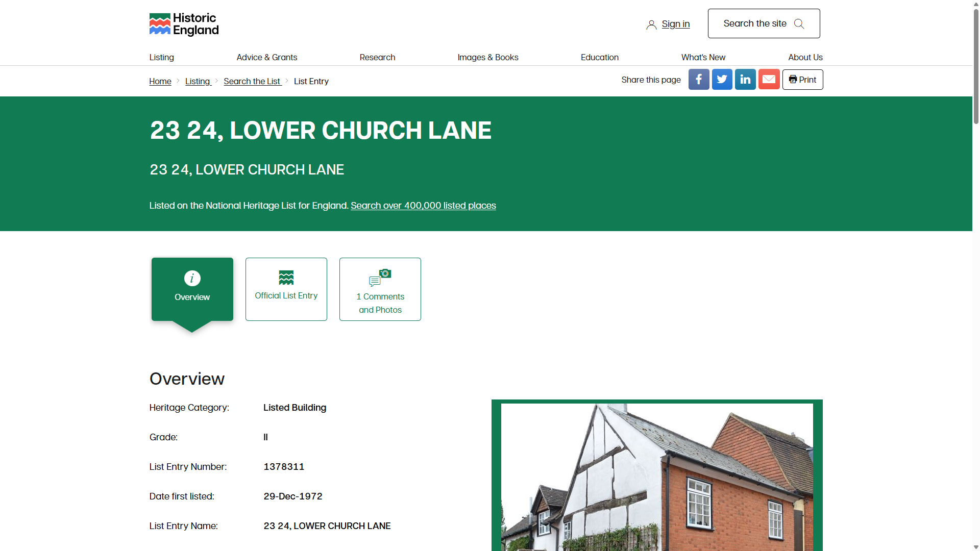Click the Sign in link
Viewport: 980px width, 551px height.
tap(676, 24)
